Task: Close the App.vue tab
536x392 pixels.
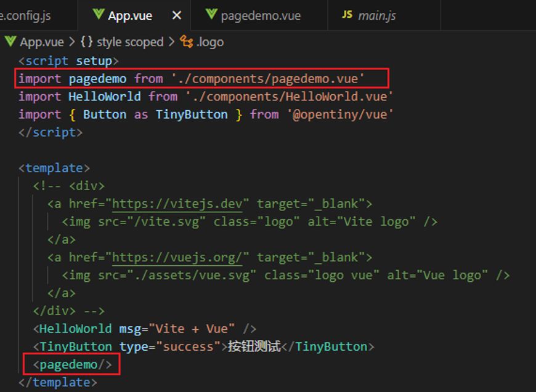Action: [177, 15]
